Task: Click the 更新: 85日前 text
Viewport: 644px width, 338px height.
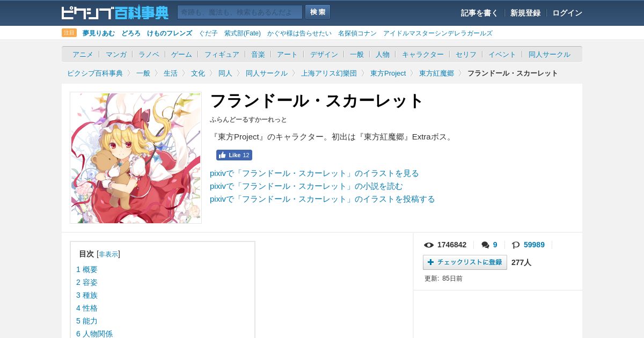Action: click(443, 278)
